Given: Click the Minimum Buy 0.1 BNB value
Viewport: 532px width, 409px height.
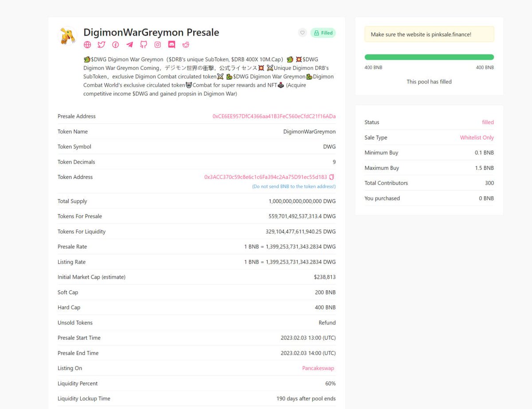Looking at the screenshot, I should pos(484,153).
